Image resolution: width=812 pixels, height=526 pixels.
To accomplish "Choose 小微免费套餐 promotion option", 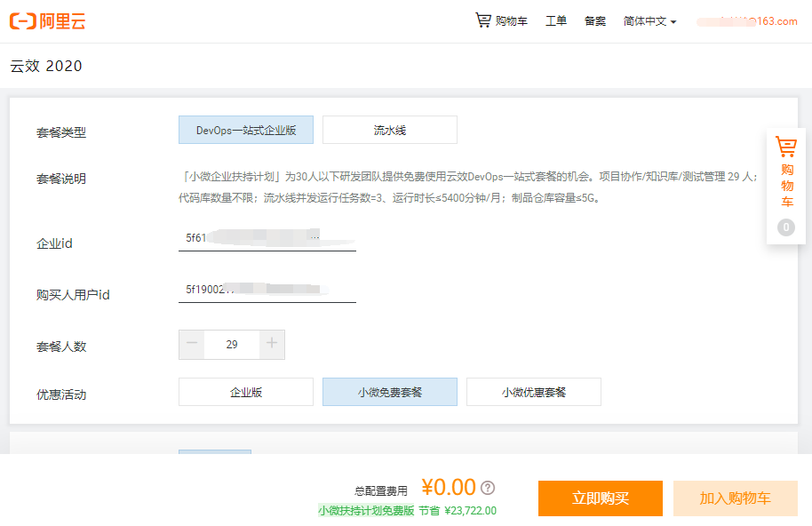I will click(389, 392).
